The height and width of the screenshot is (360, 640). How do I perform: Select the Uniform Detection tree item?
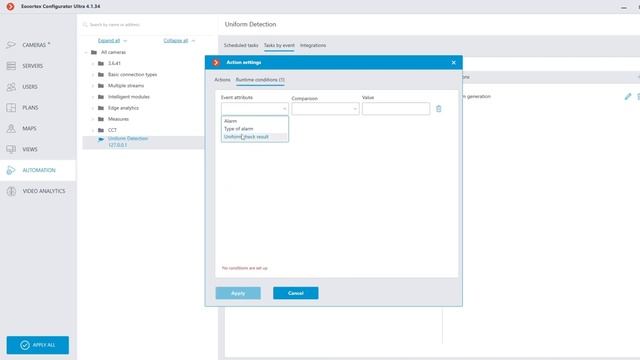click(143, 142)
